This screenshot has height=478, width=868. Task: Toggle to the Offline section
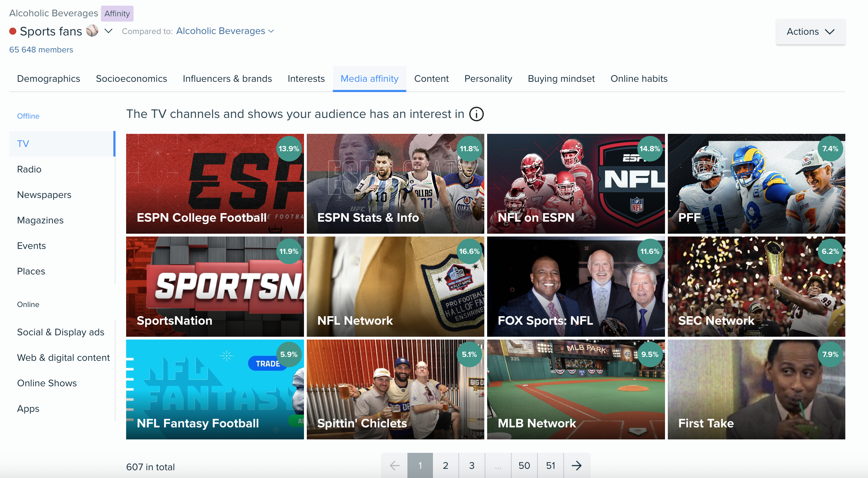tap(28, 115)
